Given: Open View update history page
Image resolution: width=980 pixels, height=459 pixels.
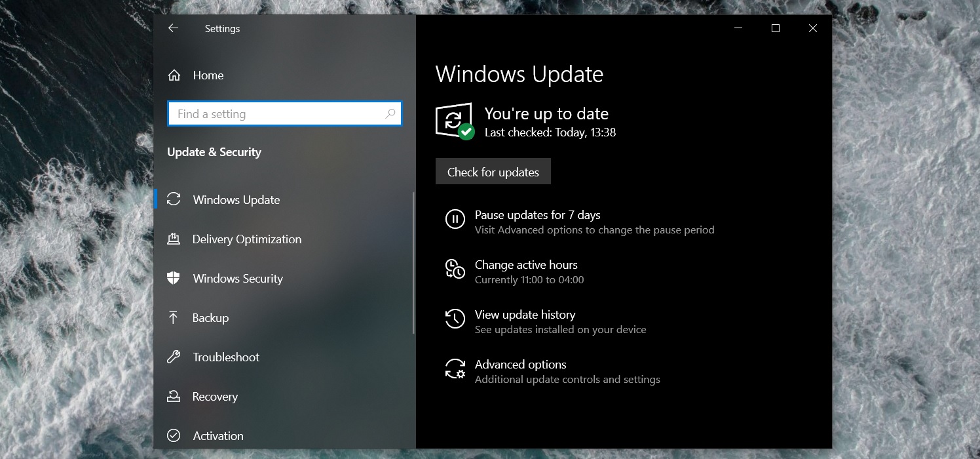Looking at the screenshot, I should click(x=525, y=314).
